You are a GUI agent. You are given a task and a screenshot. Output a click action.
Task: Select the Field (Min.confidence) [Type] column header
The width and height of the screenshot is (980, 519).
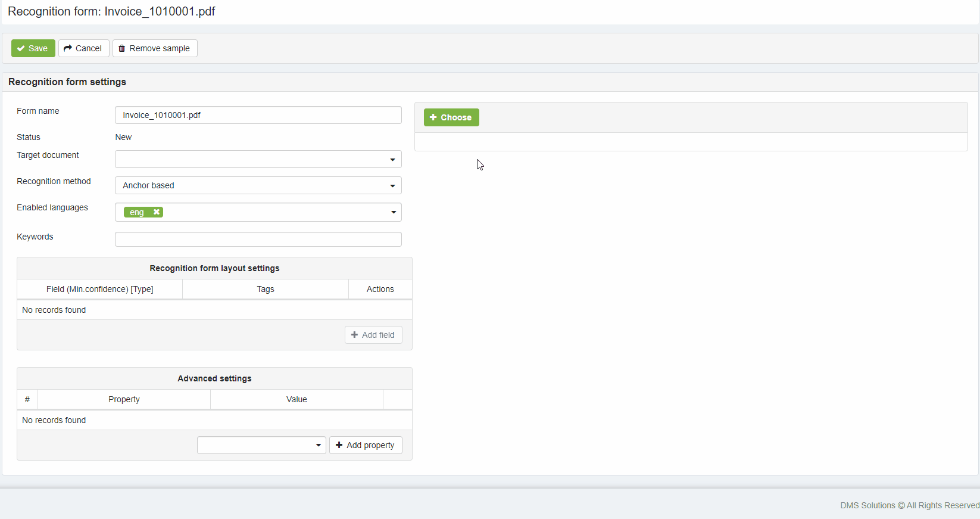click(99, 289)
